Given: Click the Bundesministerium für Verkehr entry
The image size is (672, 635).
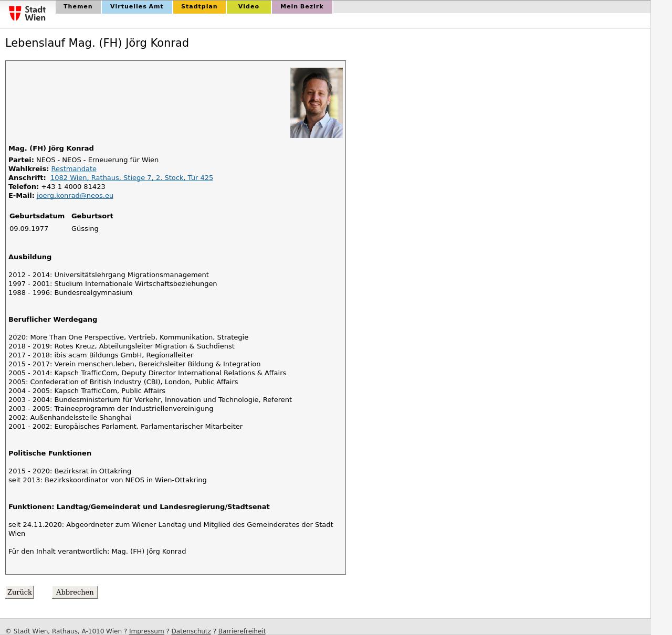Looking at the screenshot, I should point(150,399).
